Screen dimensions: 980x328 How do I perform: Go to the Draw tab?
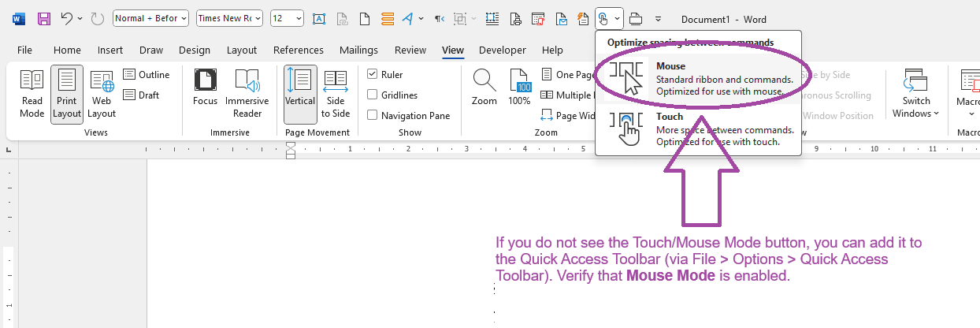151,50
